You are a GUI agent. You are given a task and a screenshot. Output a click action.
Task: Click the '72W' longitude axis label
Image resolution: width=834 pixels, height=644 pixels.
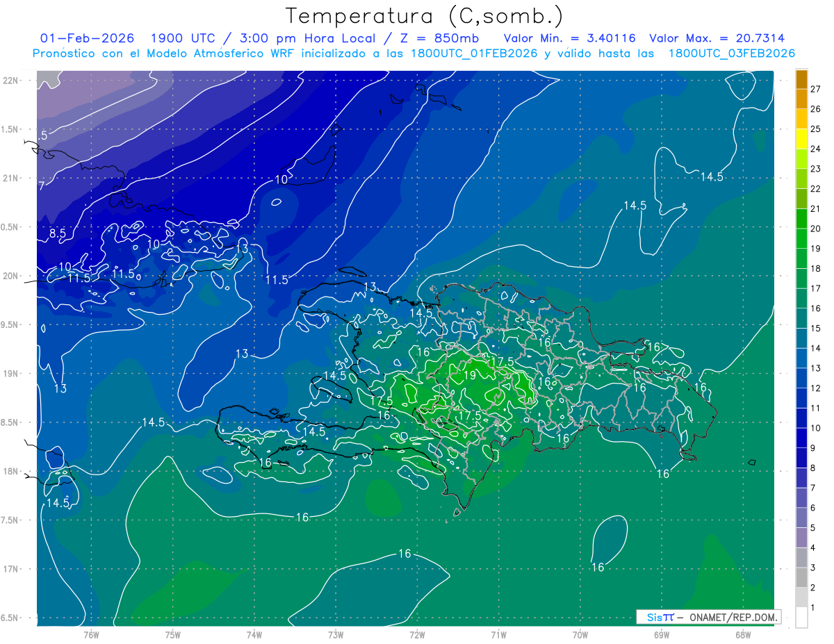[417, 635]
